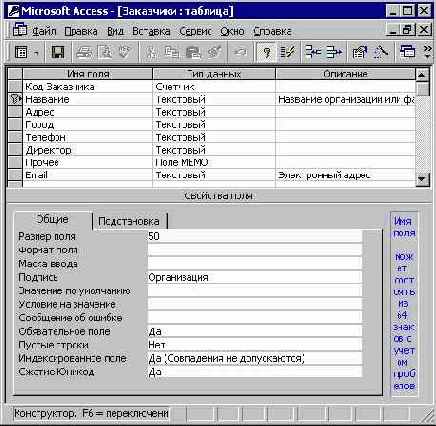Run the Spelling check toolbar icon

125,52
